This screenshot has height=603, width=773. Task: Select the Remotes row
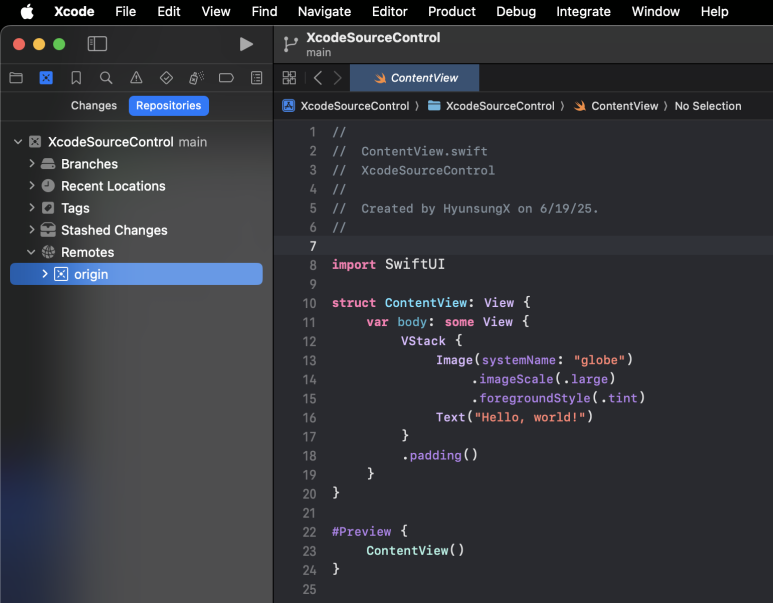tap(136, 252)
